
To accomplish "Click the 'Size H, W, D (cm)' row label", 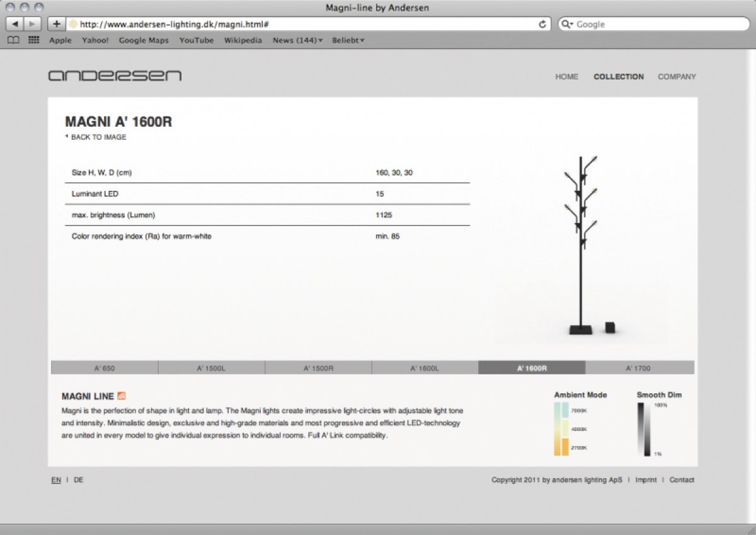I will (101, 173).
